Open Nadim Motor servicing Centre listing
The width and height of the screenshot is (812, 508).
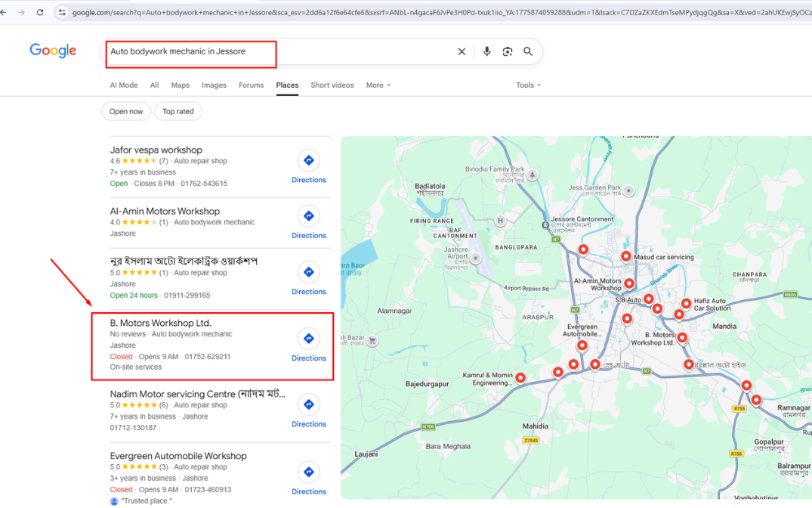tap(197, 394)
